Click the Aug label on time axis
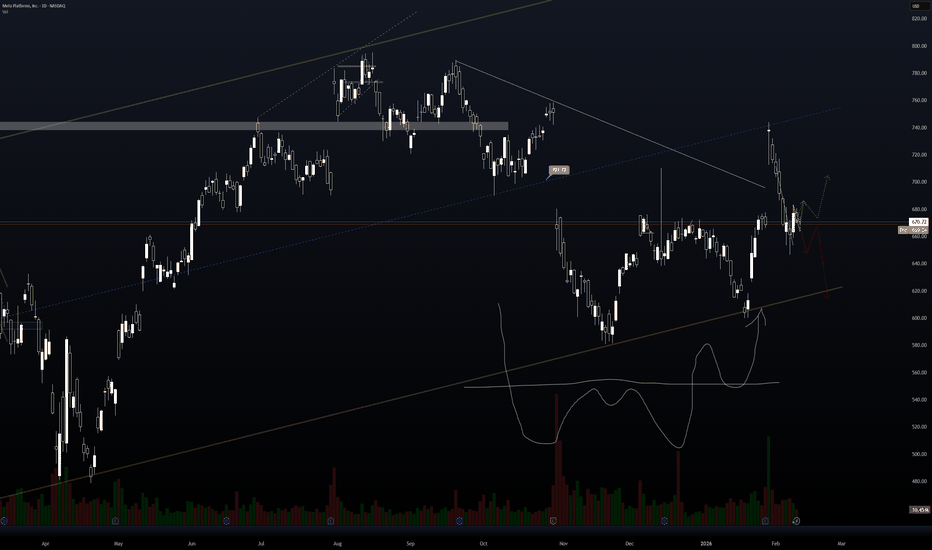 (x=338, y=543)
